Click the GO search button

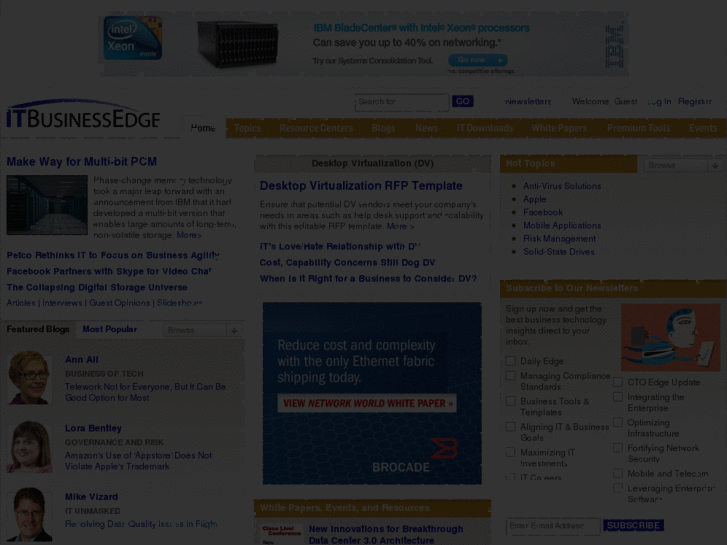(462, 102)
